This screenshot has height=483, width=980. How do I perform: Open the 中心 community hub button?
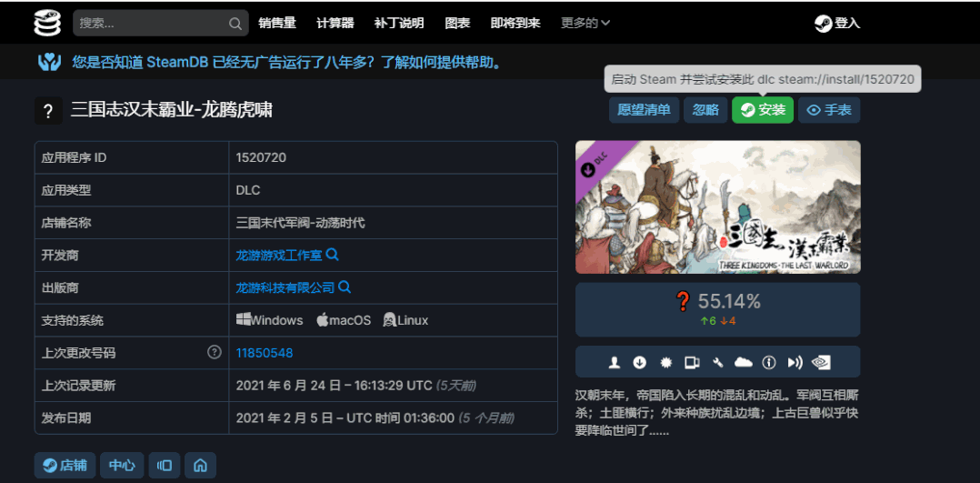click(x=122, y=466)
